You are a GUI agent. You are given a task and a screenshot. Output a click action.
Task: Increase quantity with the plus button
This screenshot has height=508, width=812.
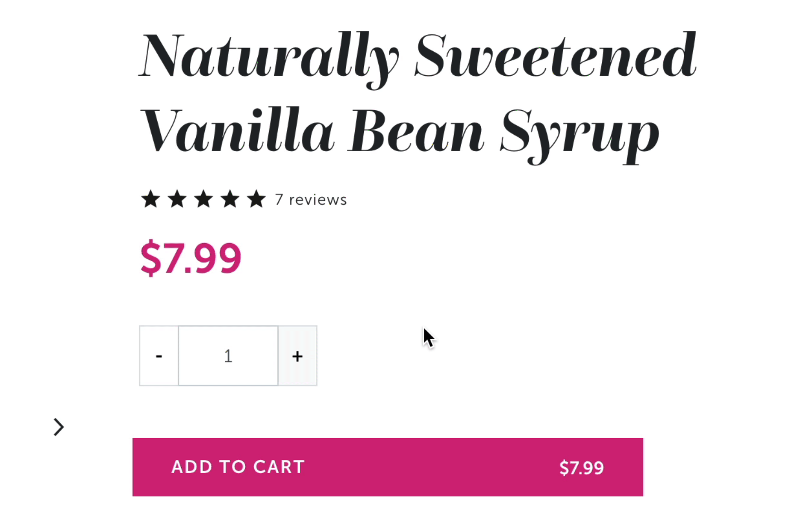[297, 356]
